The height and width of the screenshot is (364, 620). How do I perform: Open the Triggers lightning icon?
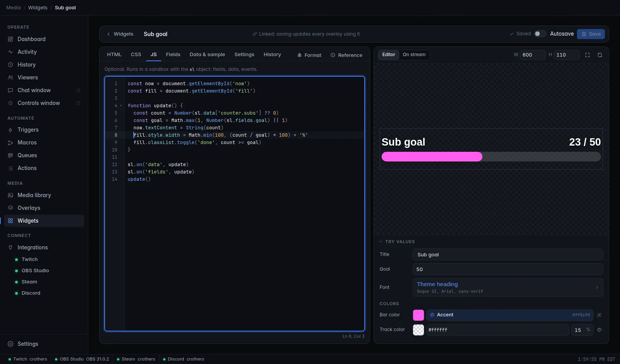10,130
